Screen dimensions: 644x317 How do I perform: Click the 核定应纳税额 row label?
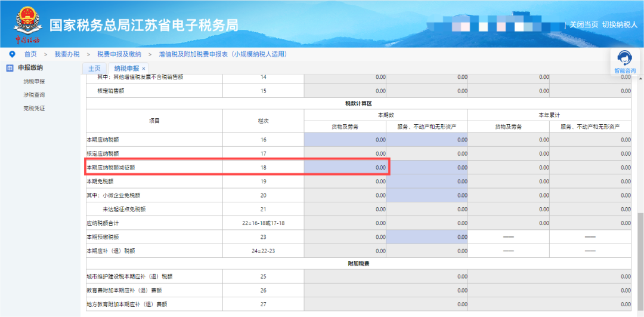tap(103, 154)
